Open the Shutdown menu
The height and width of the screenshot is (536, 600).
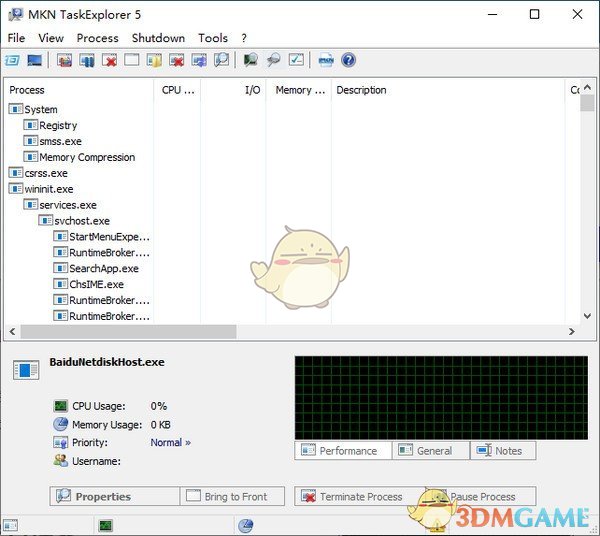click(158, 38)
